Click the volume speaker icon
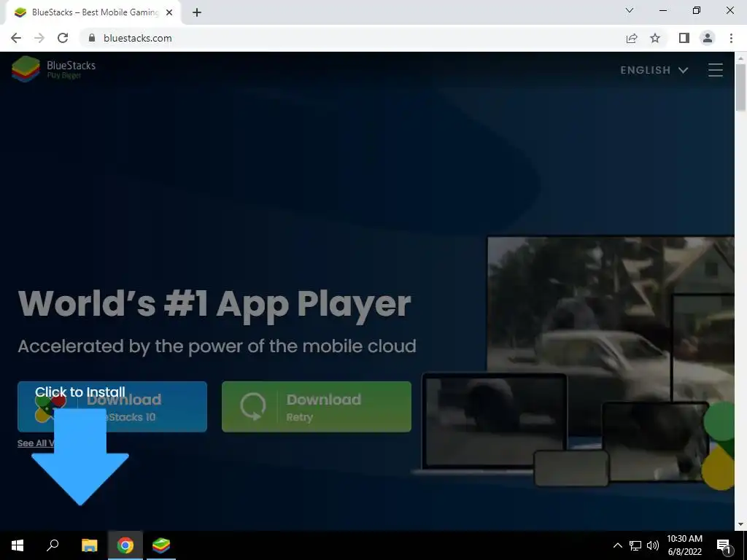 (653, 545)
